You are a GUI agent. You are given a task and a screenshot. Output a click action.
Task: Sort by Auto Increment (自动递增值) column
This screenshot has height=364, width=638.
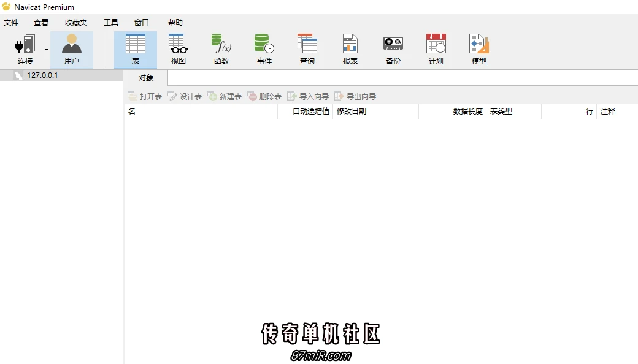click(305, 112)
